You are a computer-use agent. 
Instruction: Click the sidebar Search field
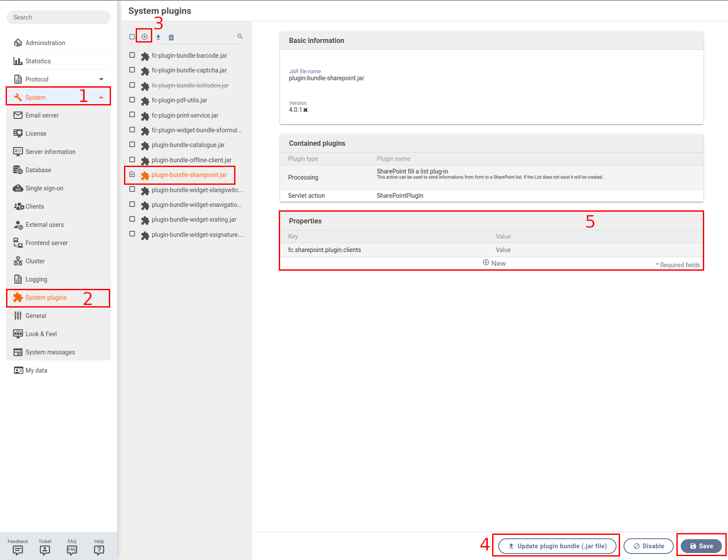pos(59,17)
